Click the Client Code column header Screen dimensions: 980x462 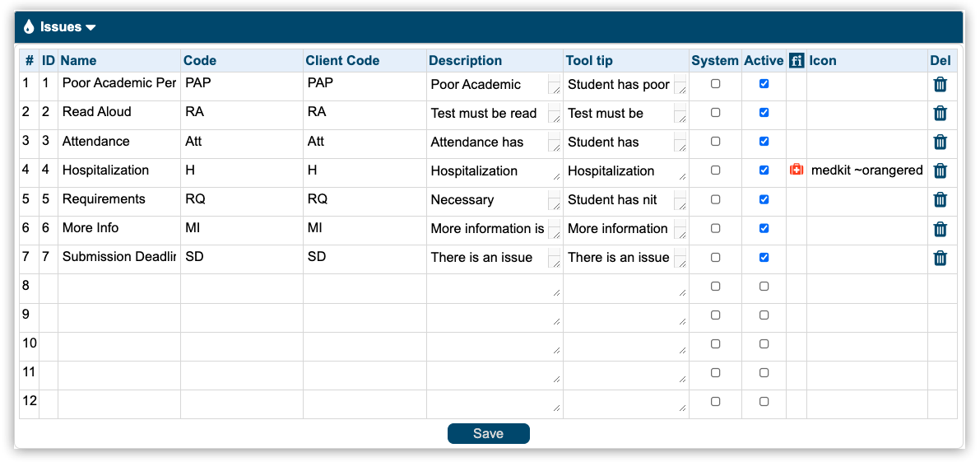click(x=342, y=60)
